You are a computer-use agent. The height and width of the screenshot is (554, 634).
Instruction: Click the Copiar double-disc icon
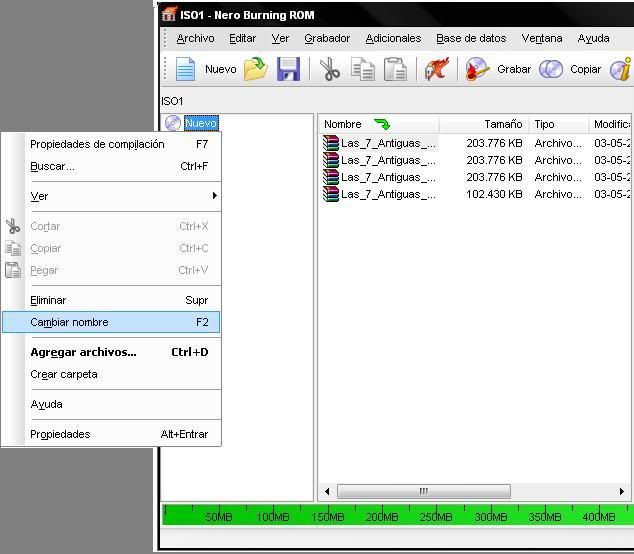coord(551,69)
